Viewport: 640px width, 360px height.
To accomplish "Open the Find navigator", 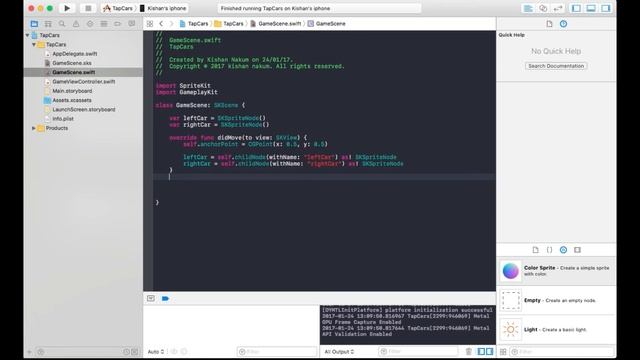I will tap(62, 24).
